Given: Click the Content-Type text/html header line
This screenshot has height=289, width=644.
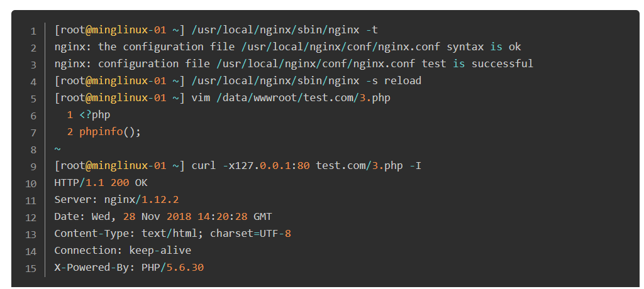Looking at the screenshot, I should tap(173, 234).
